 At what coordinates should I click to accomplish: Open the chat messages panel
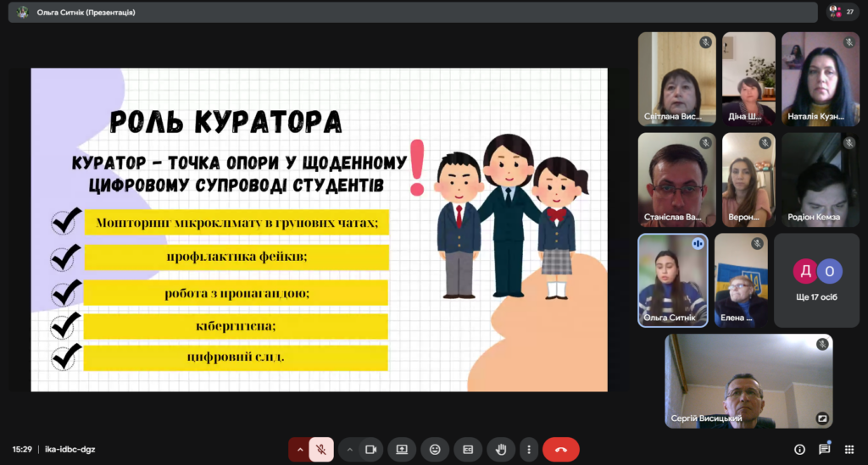824,449
